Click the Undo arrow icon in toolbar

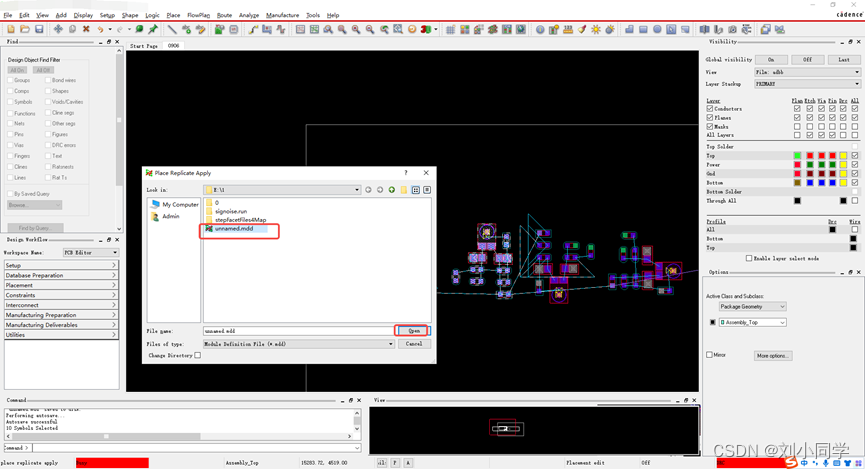101,30
